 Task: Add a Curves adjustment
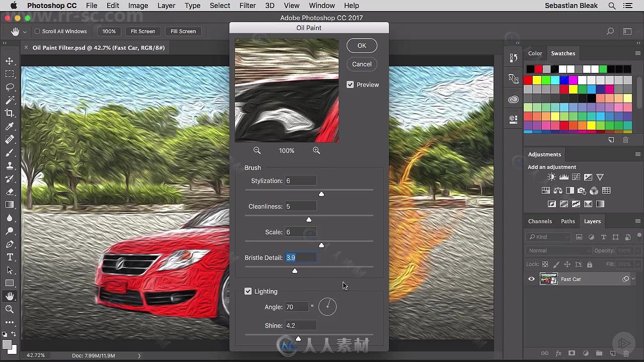click(576, 177)
